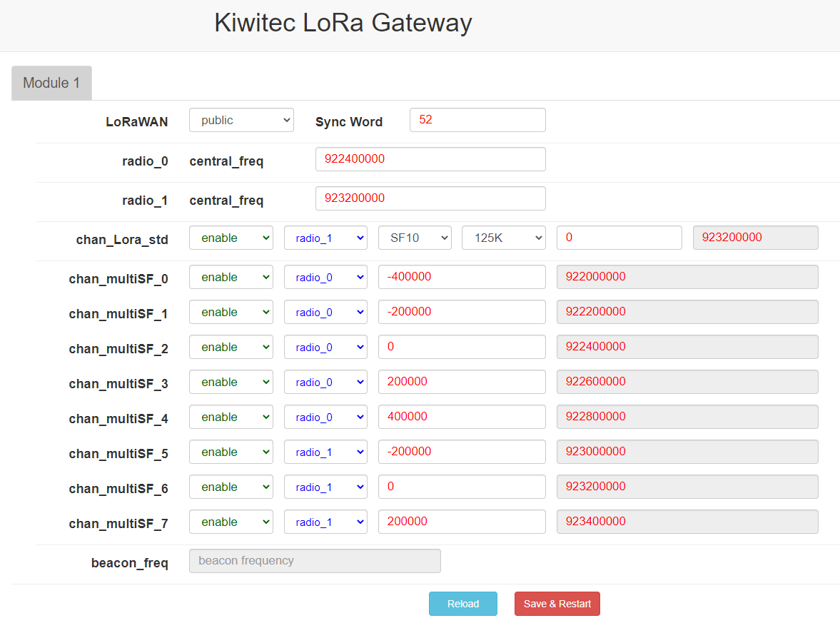Screen dimensions: 840x623
Task: Open chan_multiSF_5 radio dropdown
Action: pyautogui.click(x=325, y=452)
